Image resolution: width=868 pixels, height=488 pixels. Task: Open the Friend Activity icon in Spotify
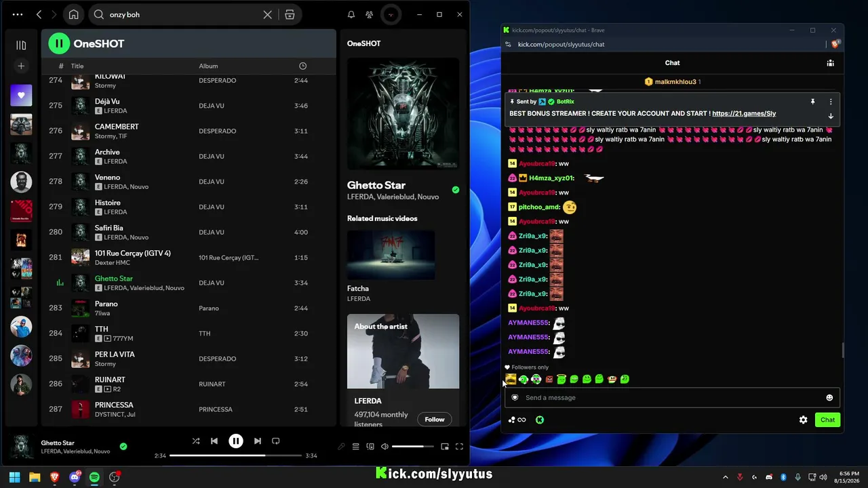coord(369,14)
